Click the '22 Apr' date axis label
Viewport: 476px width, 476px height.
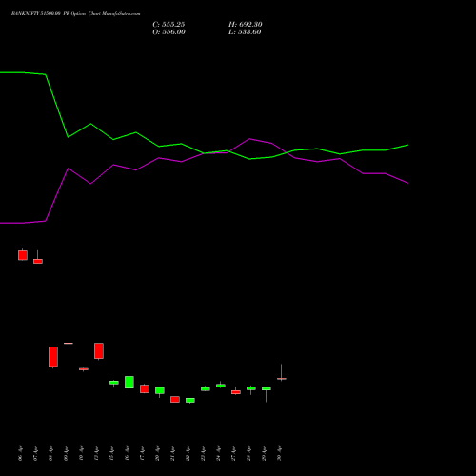point(188,453)
